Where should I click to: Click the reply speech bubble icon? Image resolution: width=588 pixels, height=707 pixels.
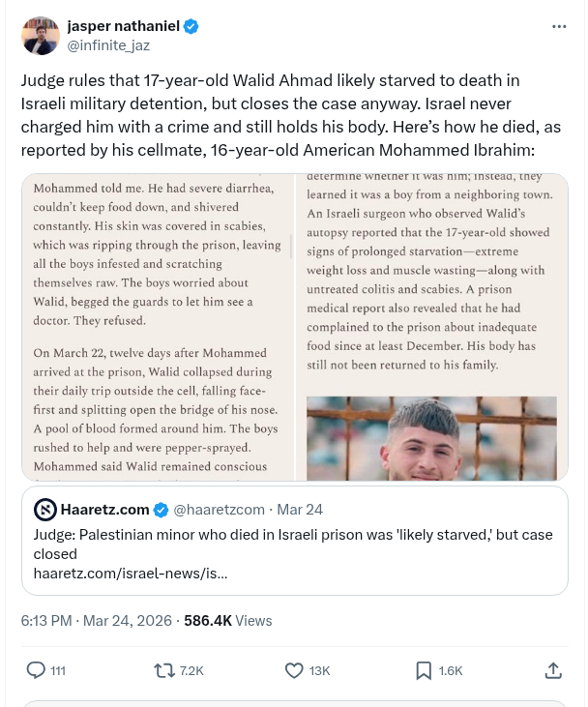(x=36, y=669)
